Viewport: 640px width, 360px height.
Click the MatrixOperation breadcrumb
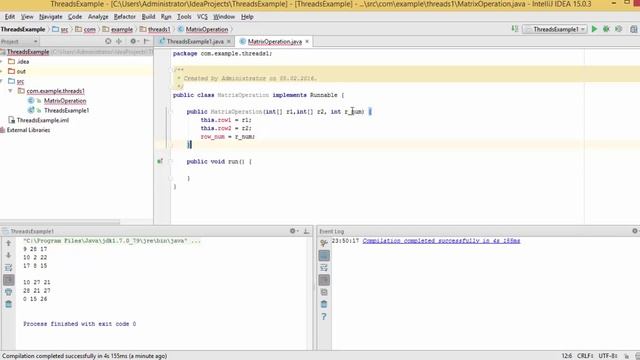tap(203, 29)
